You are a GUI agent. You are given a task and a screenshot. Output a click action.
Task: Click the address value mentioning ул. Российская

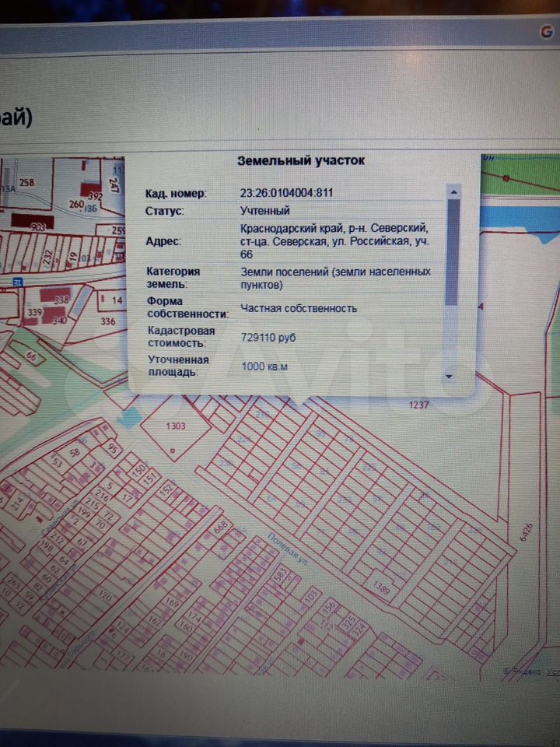(x=334, y=241)
